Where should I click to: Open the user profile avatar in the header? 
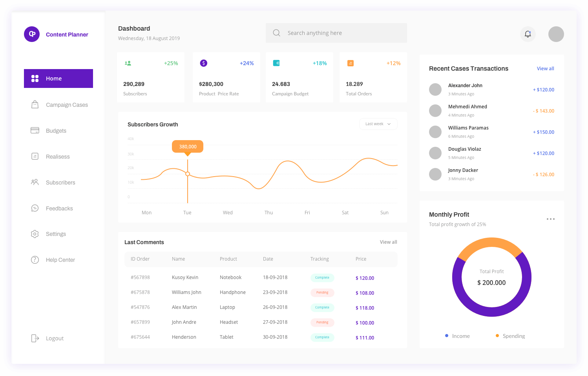point(556,34)
